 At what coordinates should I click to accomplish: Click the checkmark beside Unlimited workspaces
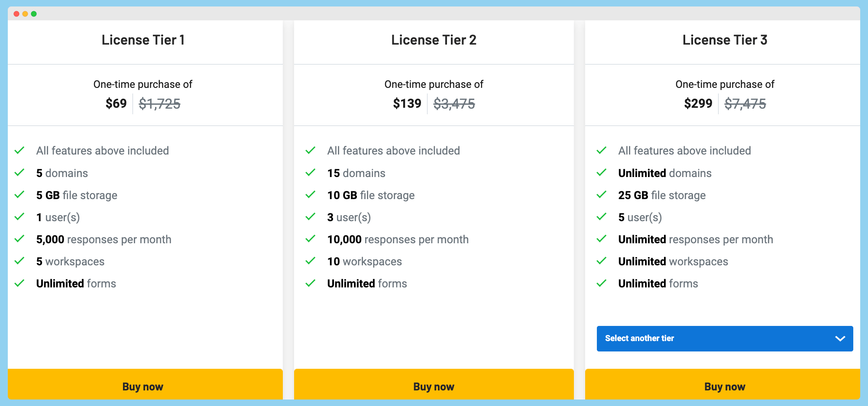[x=602, y=261]
